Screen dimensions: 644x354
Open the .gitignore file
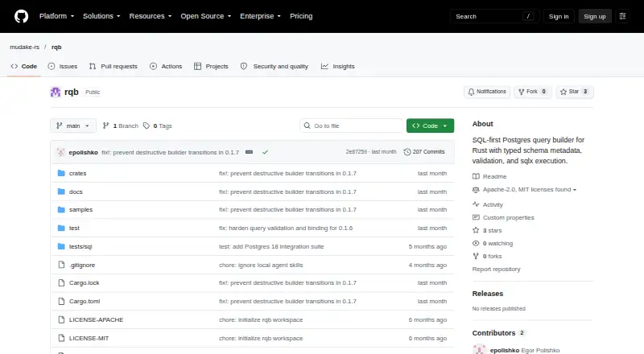pyautogui.click(x=82, y=265)
